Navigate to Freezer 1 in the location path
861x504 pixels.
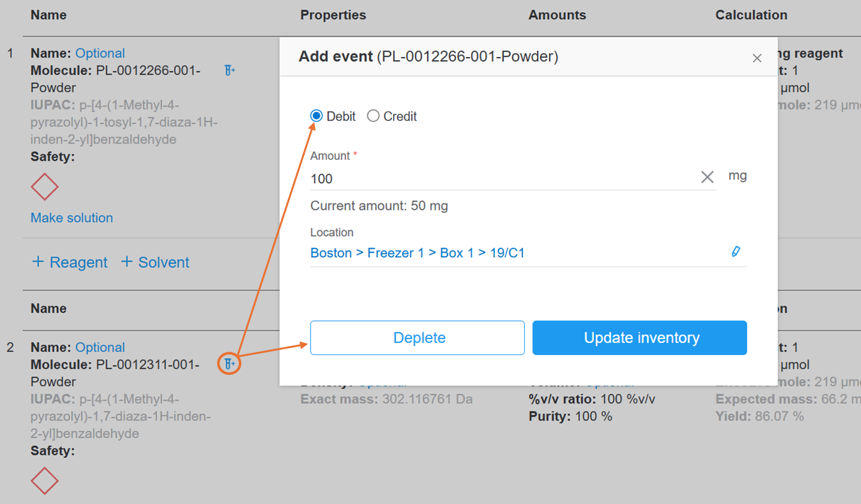click(x=396, y=252)
